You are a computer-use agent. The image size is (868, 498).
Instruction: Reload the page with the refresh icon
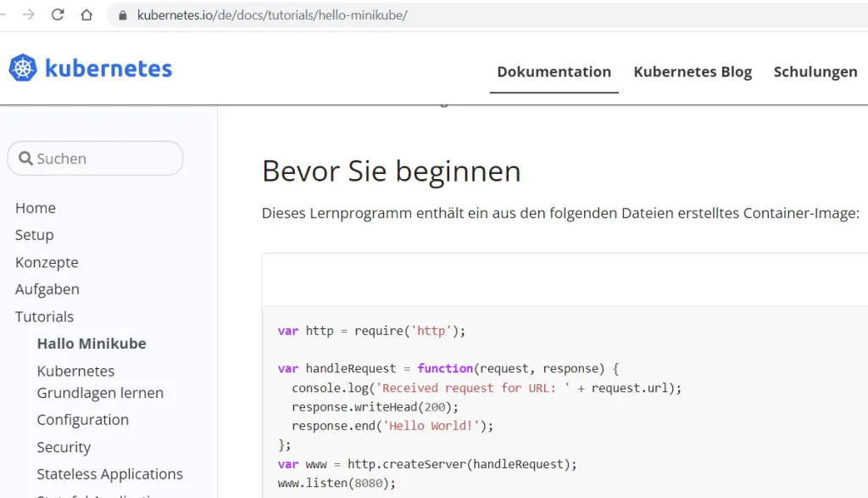click(x=58, y=15)
